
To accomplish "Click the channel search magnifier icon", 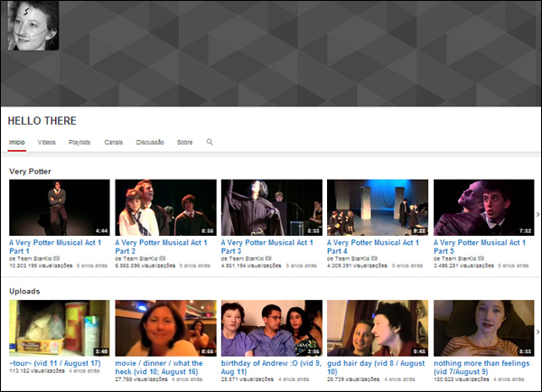I will point(210,142).
